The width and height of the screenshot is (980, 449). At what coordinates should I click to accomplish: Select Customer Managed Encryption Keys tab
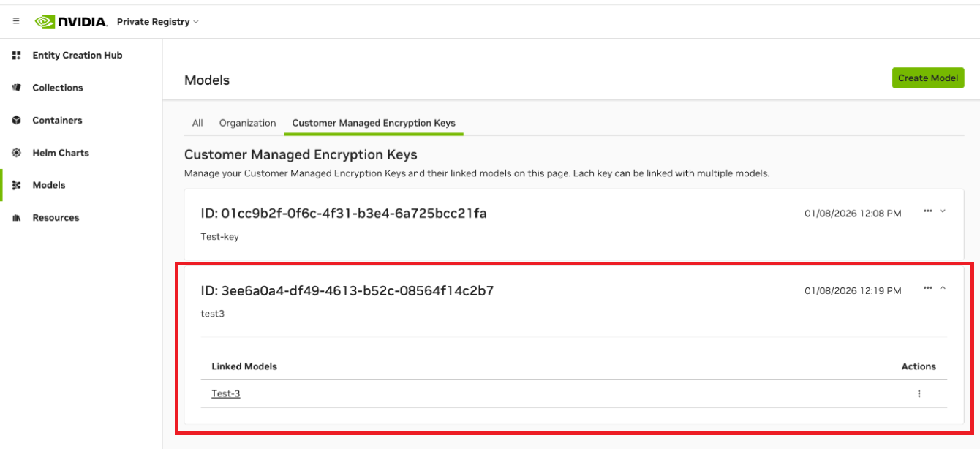[374, 123]
